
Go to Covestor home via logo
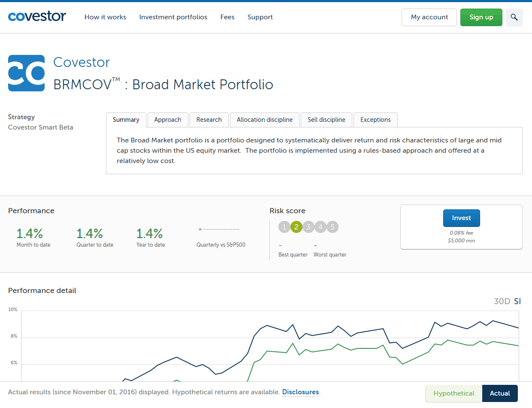[37, 17]
